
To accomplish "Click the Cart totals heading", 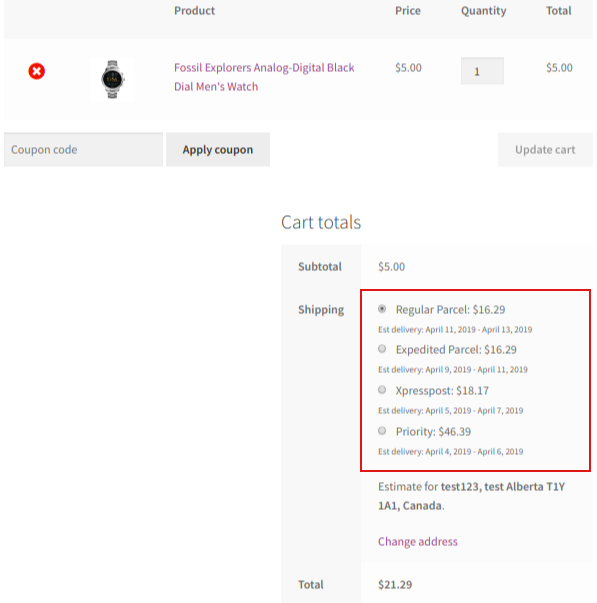I will click(321, 222).
